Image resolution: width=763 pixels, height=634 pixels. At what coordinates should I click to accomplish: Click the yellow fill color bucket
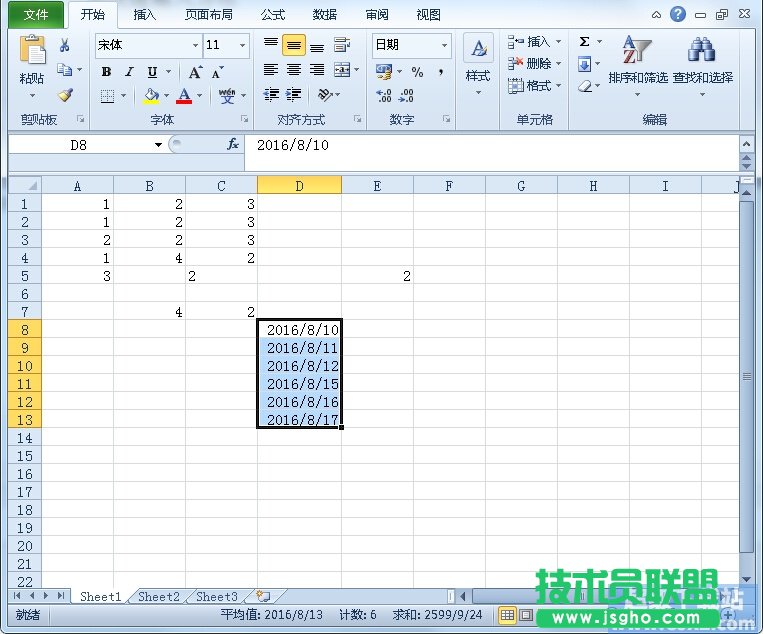point(151,96)
